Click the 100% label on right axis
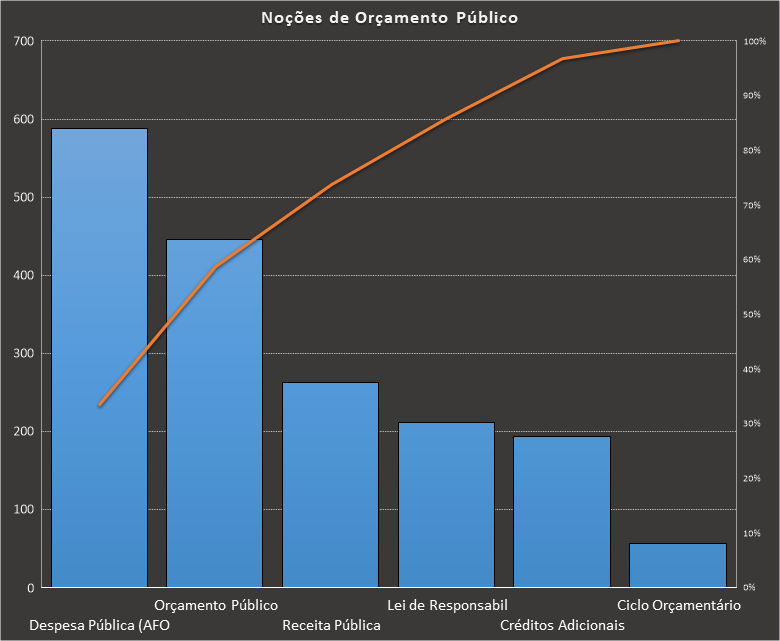Image resolution: width=780 pixels, height=641 pixels. (x=754, y=41)
